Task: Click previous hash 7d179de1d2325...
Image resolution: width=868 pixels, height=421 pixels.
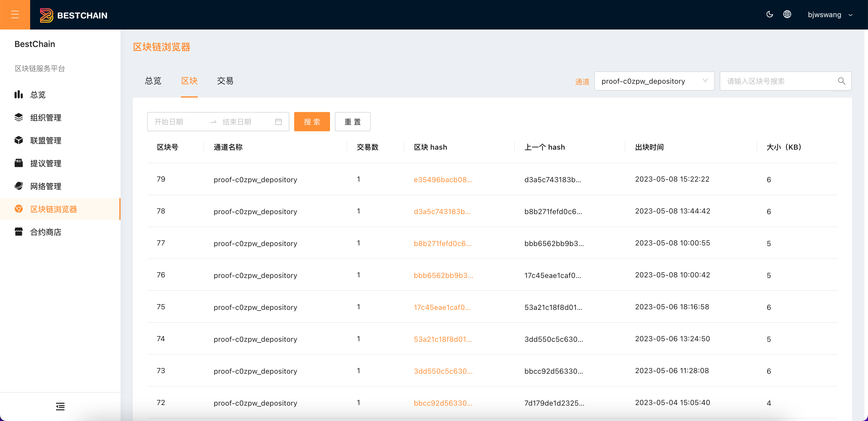Action: [554, 403]
